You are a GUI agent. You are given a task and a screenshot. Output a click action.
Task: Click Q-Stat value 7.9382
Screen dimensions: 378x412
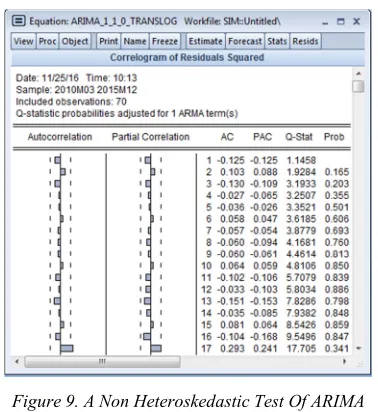point(301,313)
